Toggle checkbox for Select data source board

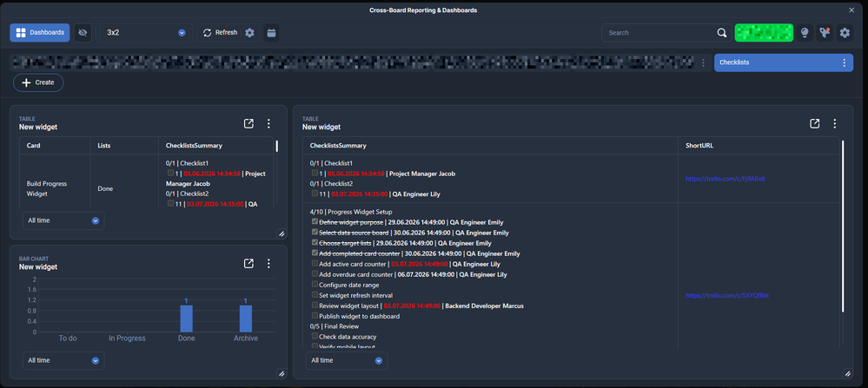[315, 232]
